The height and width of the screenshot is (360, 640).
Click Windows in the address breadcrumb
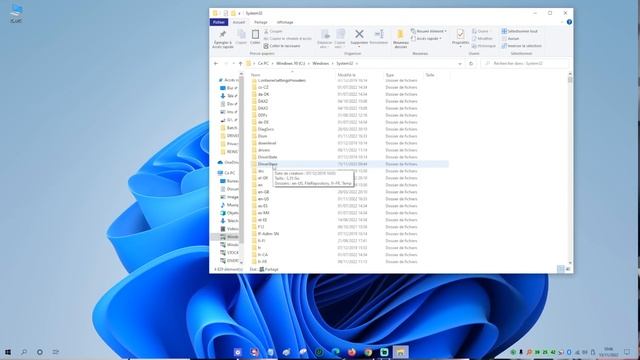320,64
